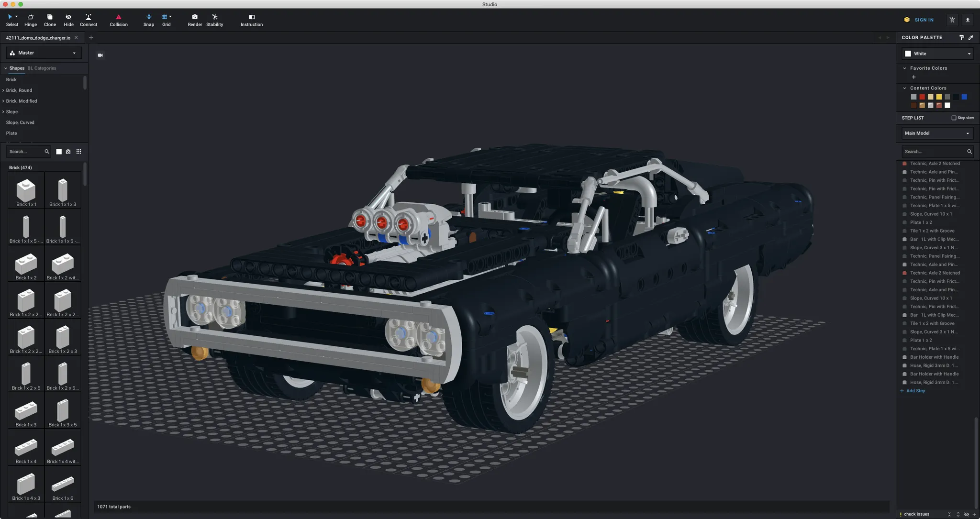Switch to the BL Categories tab

[x=43, y=68]
